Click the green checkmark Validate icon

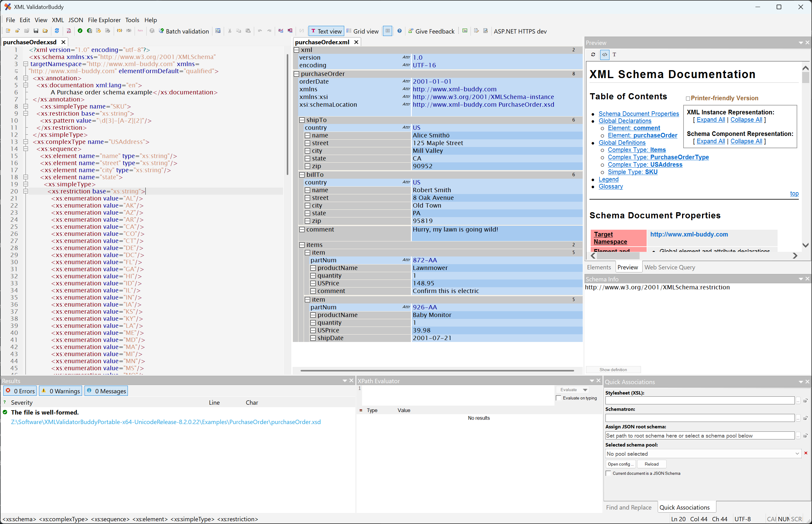click(x=80, y=31)
